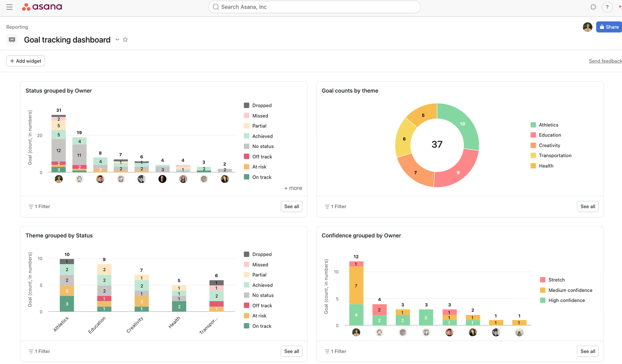The image size is (622, 364).
Task: Click the dashboard icon beside the dashboard title
Action: pyautogui.click(x=12, y=39)
